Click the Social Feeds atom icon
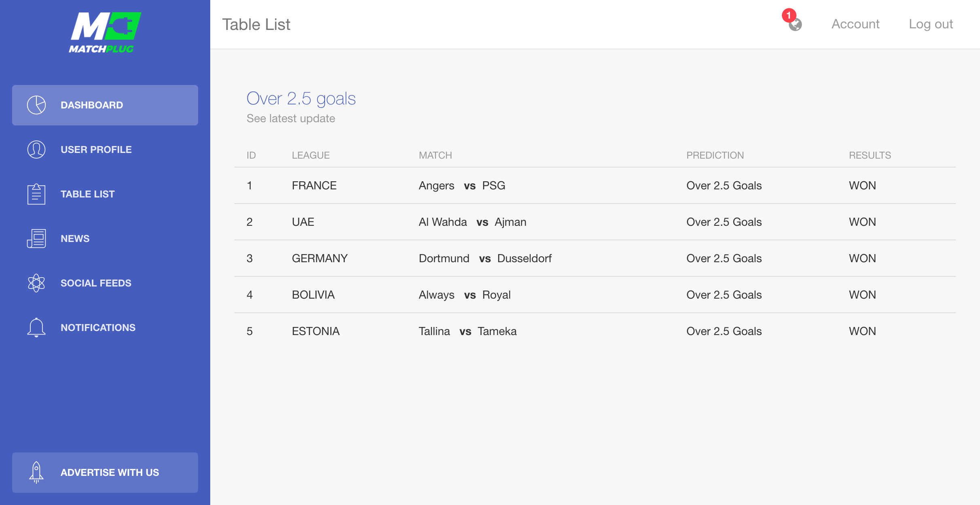 pos(36,283)
